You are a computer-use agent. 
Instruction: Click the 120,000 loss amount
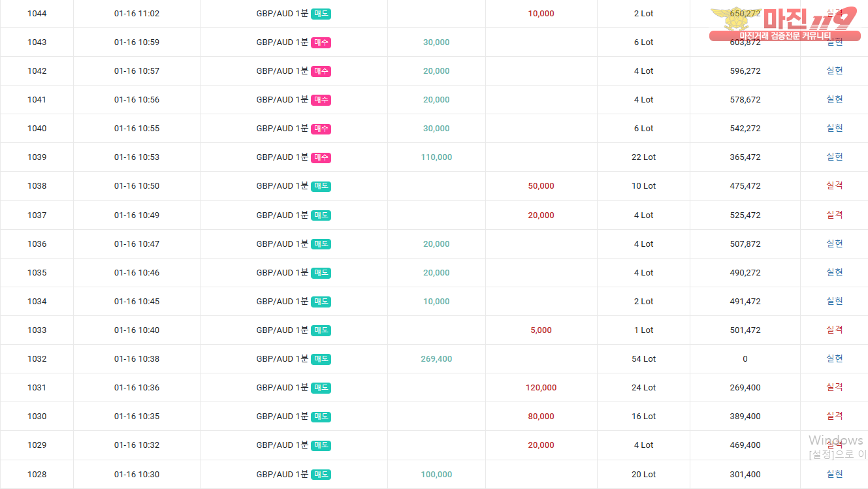click(541, 388)
